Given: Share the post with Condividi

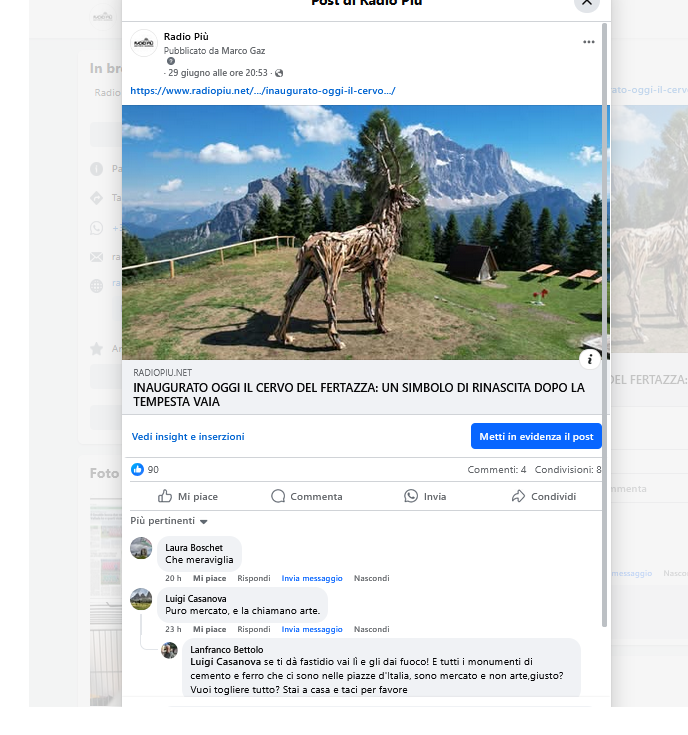Looking at the screenshot, I should tap(544, 496).
